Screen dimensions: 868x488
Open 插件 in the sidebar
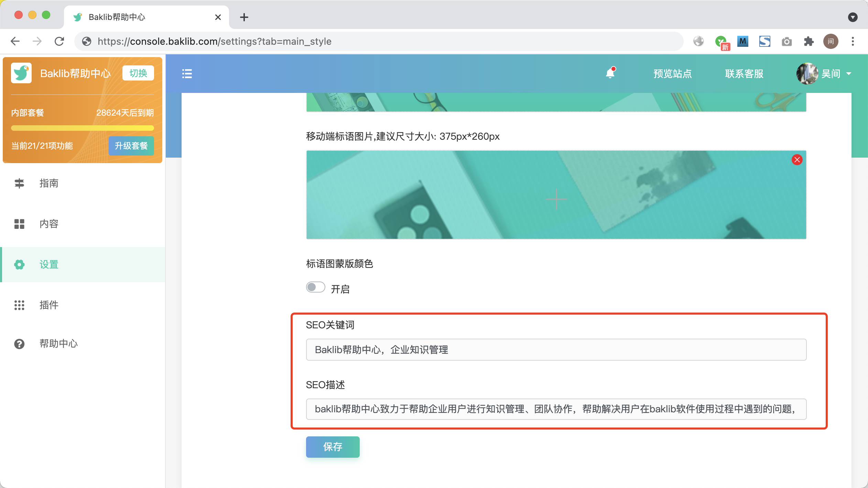[83, 305]
